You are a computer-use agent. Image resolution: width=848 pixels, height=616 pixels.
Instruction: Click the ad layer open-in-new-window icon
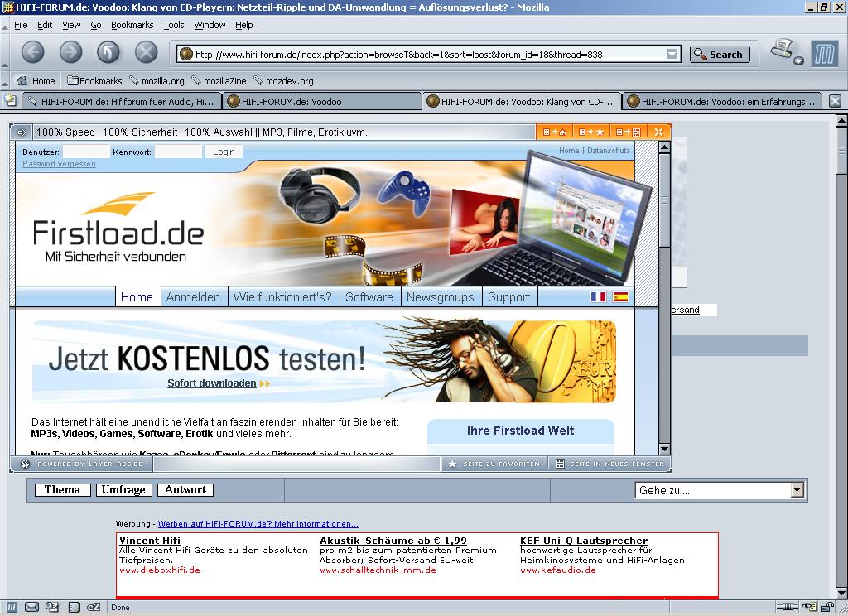[x=628, y=132]
